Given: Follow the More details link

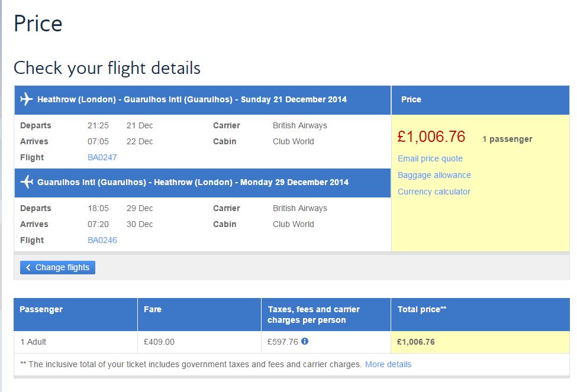Looking at the screenshot, I should click(388, 364).
